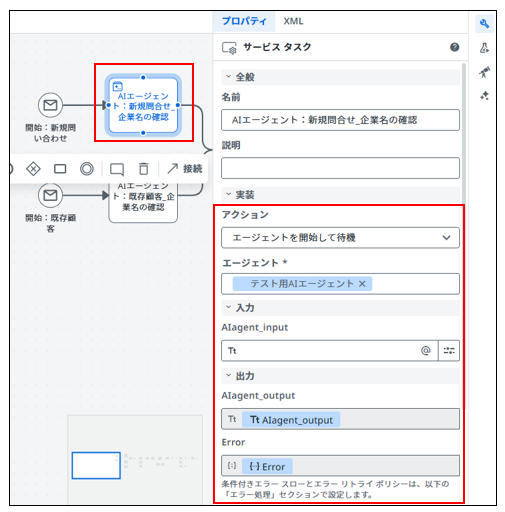Open the properties wrench icon in sidebar

click(484, 24)
